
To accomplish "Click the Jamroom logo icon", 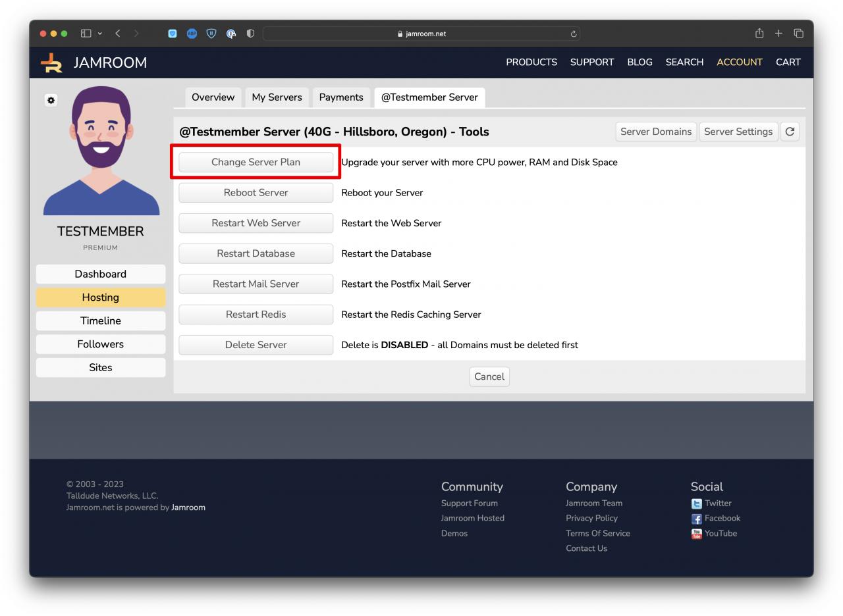I will (x=51, y=63).
